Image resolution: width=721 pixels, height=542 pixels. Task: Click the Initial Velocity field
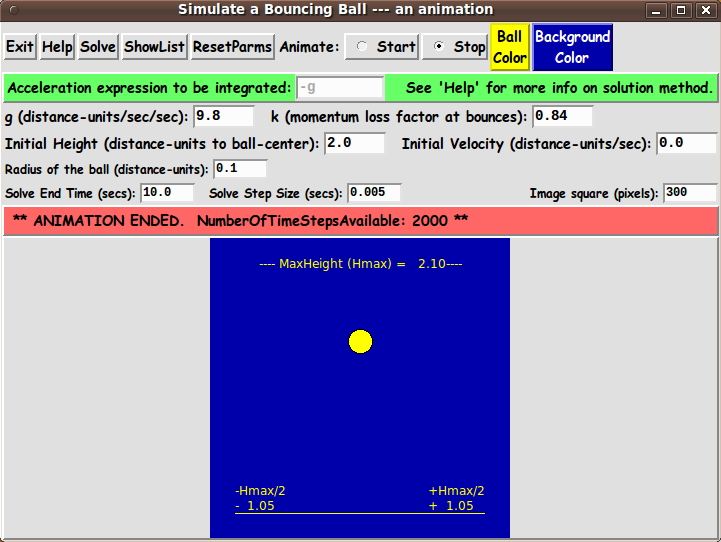point(687,143)
